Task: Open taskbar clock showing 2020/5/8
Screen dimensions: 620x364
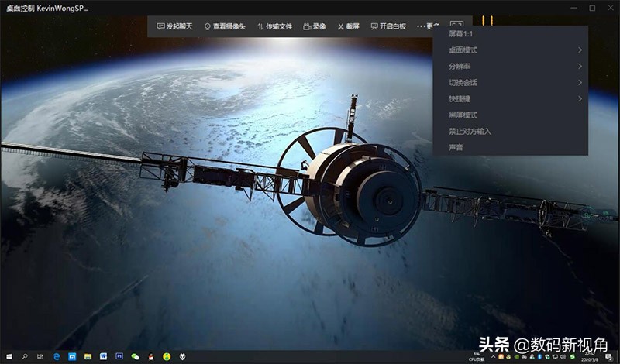Action: click(x=591, y=356)
